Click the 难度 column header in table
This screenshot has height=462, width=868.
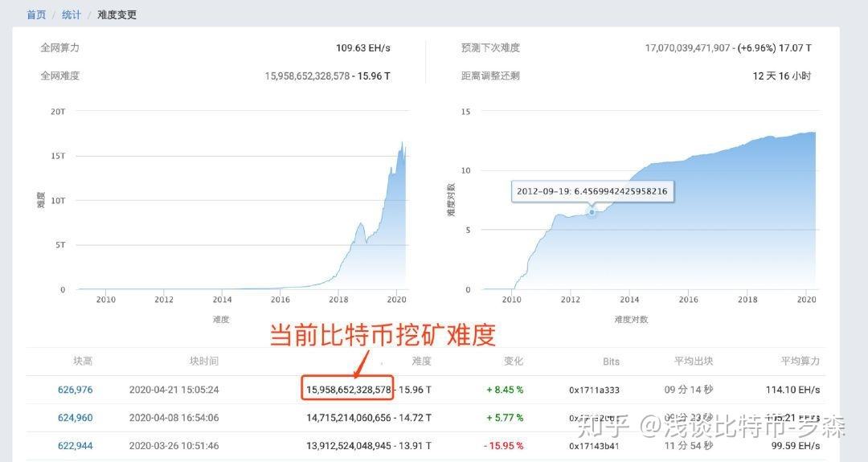click(x=421, y=362)
